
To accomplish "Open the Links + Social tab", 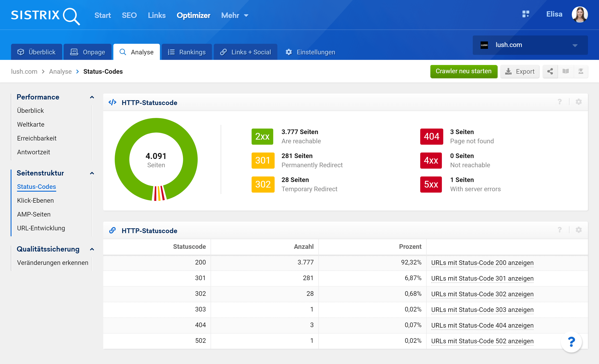I will click(x=246, y=52).
